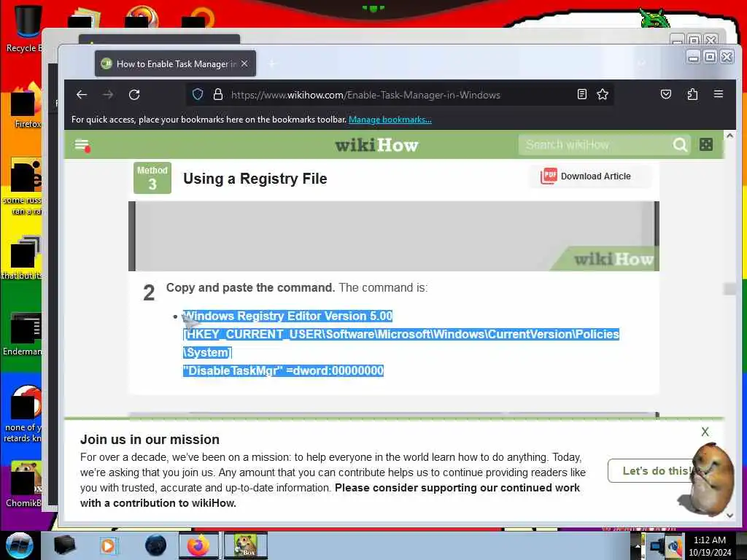Click the Let's do this! button

click(x=651, y=470)
